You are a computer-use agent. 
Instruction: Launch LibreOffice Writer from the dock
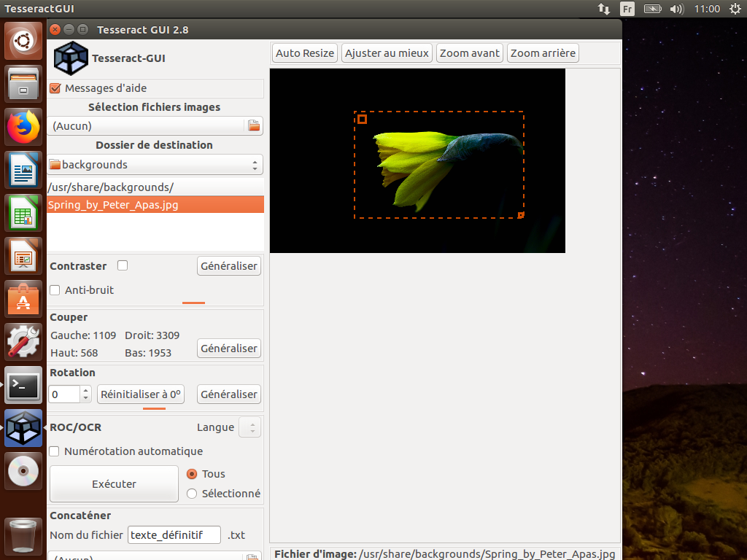tap(23, 171)
